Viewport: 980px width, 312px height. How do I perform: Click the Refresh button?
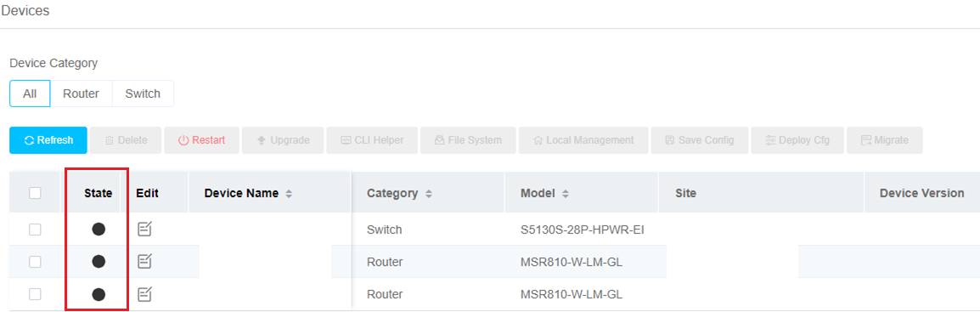point(48,140)
